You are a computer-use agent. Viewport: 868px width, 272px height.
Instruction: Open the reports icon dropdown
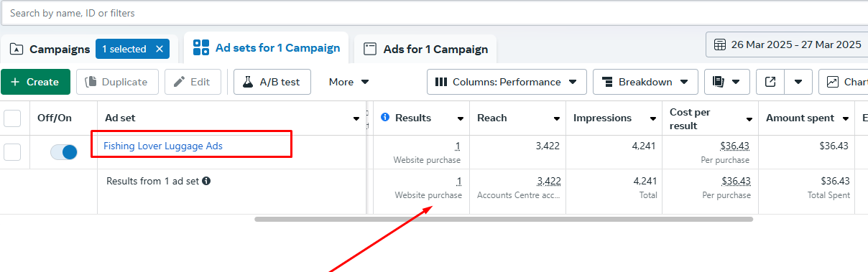tap(727, 82)
